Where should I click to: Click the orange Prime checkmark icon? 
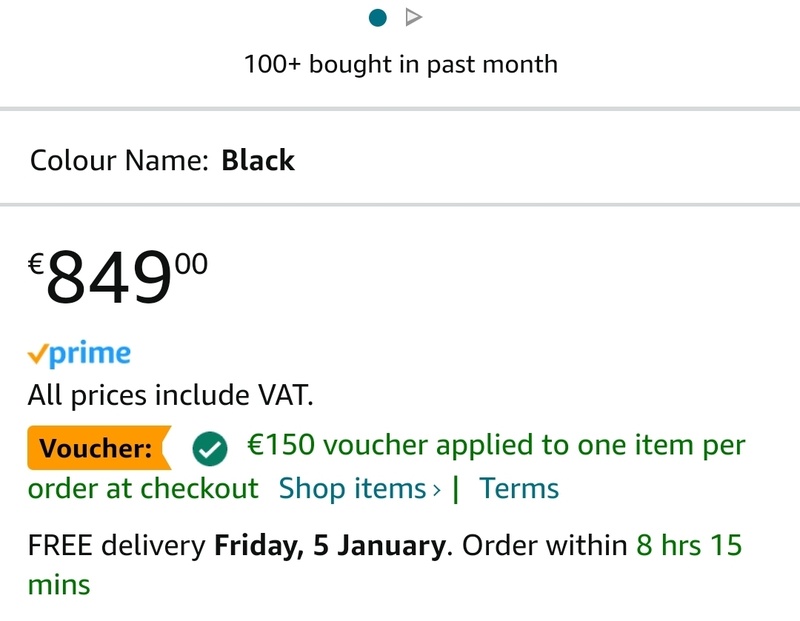pos(37,354)
